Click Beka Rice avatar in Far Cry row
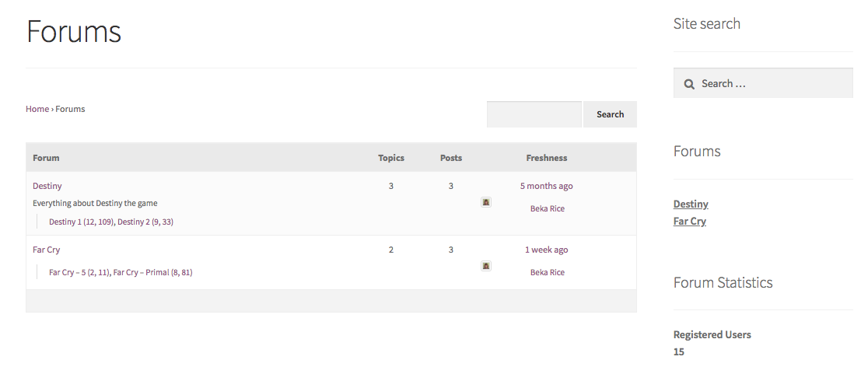The height and width of the screenshot is (367, 868). [486, 266]
